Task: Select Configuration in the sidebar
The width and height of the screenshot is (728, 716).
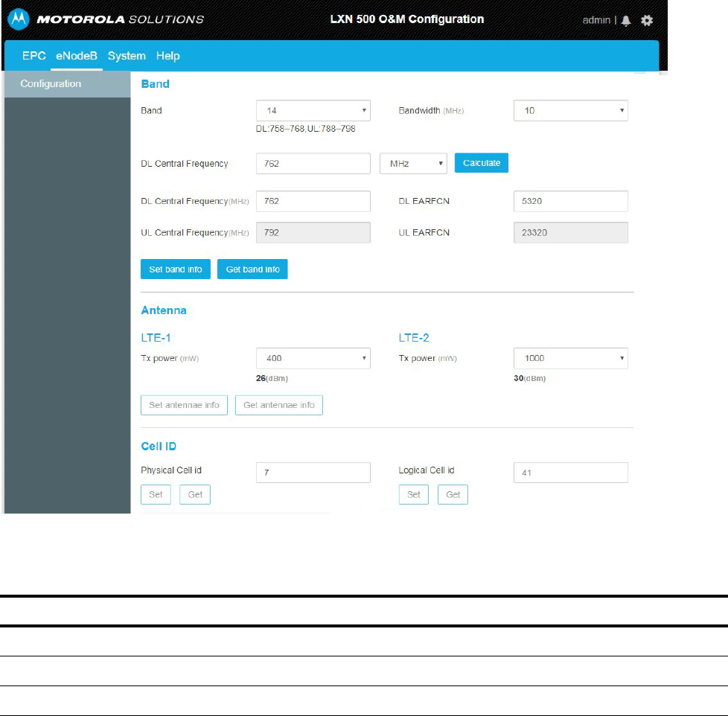Action: coord(67,84)
